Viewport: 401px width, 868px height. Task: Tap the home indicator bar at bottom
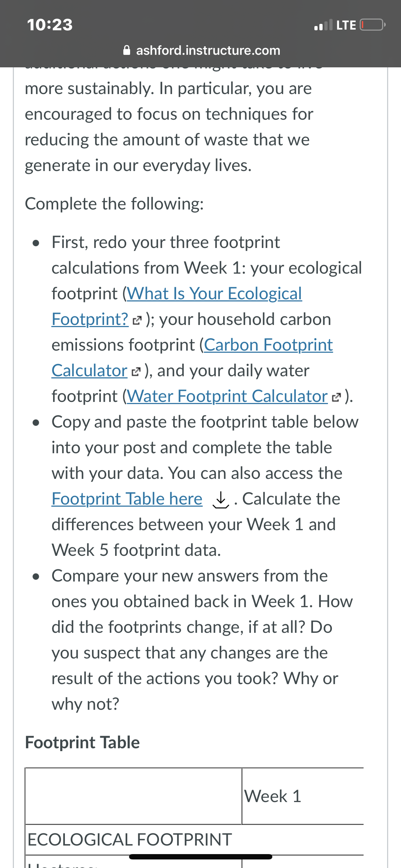click(x=201, y=857)
